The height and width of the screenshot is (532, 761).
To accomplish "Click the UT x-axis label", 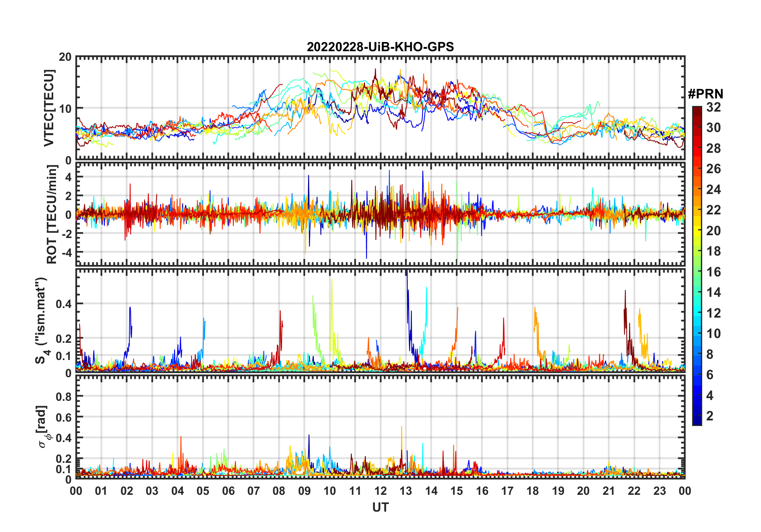I will pyautogui.click(x=380, y=508).
